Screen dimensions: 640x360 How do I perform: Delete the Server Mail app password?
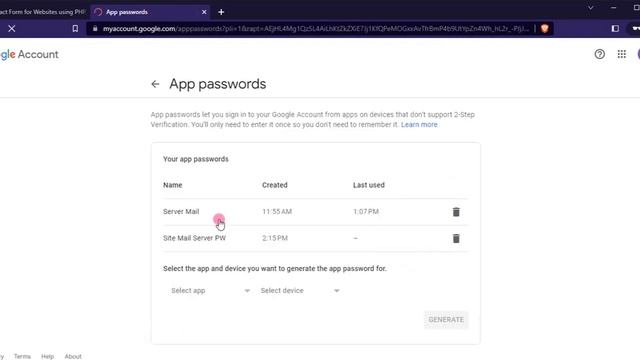click(x=456, y=212)
